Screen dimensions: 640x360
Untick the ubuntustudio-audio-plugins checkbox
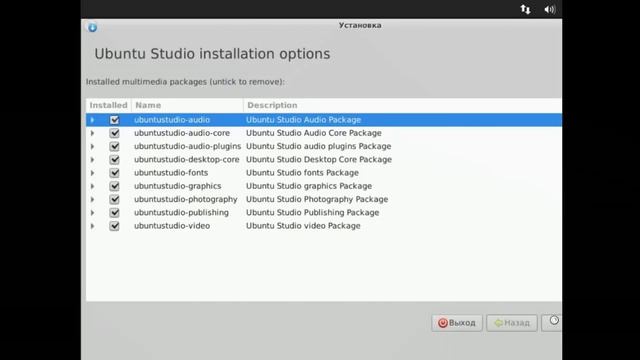pyautogui.click(x=114, y=146)
